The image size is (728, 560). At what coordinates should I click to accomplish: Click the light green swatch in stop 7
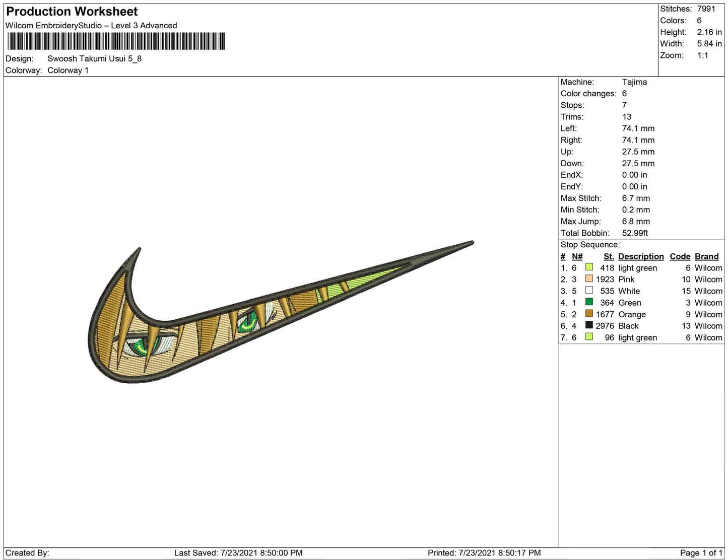(589, 337)
